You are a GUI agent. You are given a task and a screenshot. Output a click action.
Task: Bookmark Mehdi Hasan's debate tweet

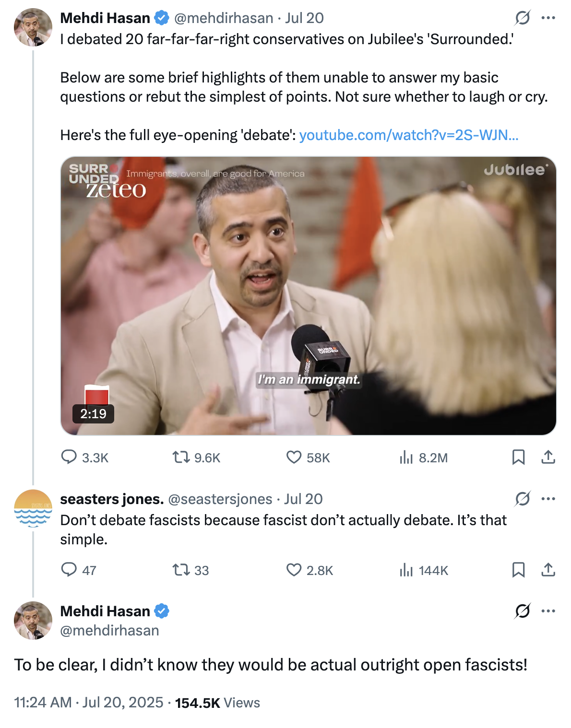pos(518,457)
